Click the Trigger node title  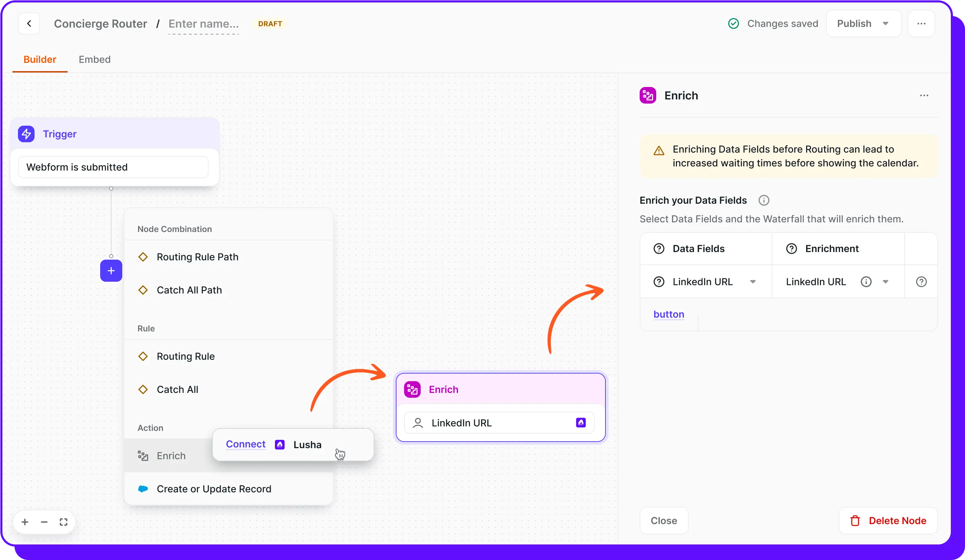(x=60, y=134)
